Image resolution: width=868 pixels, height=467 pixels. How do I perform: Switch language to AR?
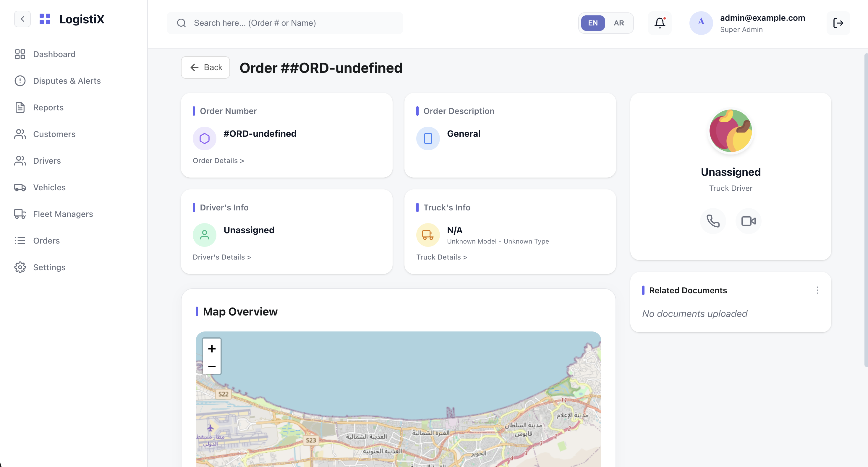click(x=619, y=23)
